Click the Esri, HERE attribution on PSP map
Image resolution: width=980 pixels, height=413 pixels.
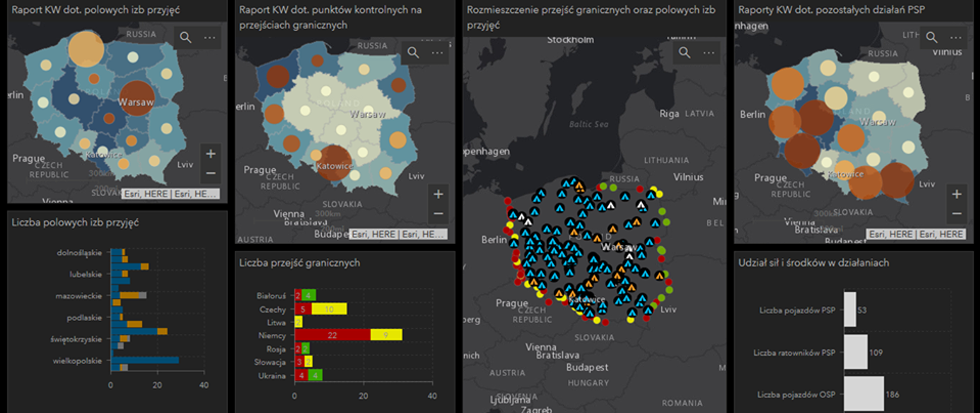916,234
